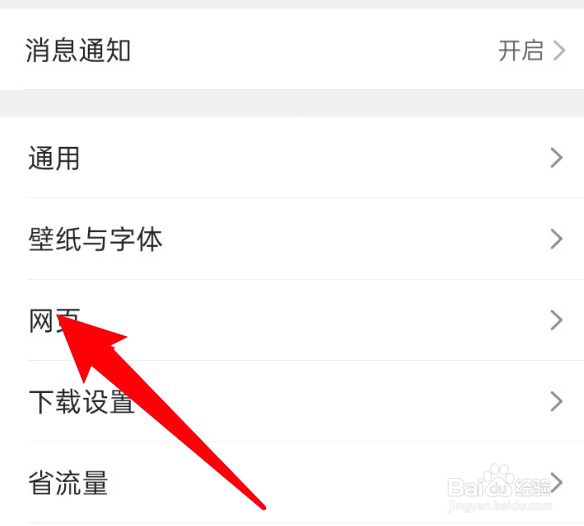Viewport: 584px width, 526px height.
Task: Click the jingyan.baidu.com watermark link
Action: (x=499, y=506)
